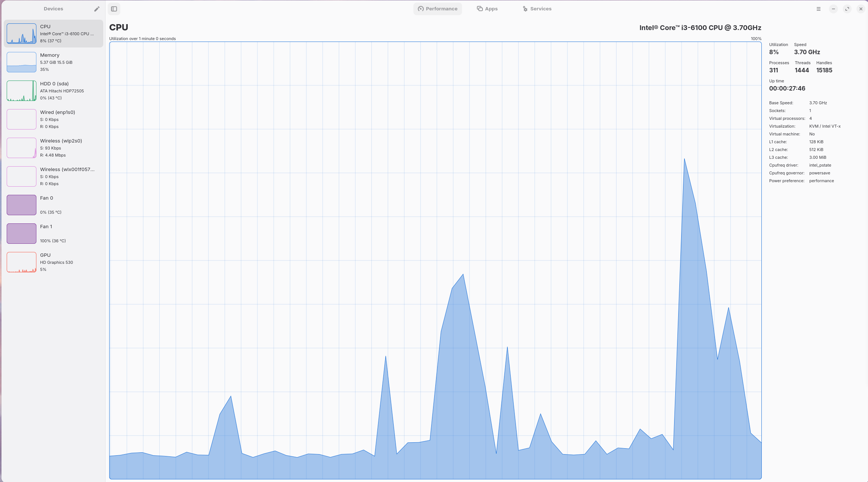Open HDD 0 (sda) device page

[53, 91]
